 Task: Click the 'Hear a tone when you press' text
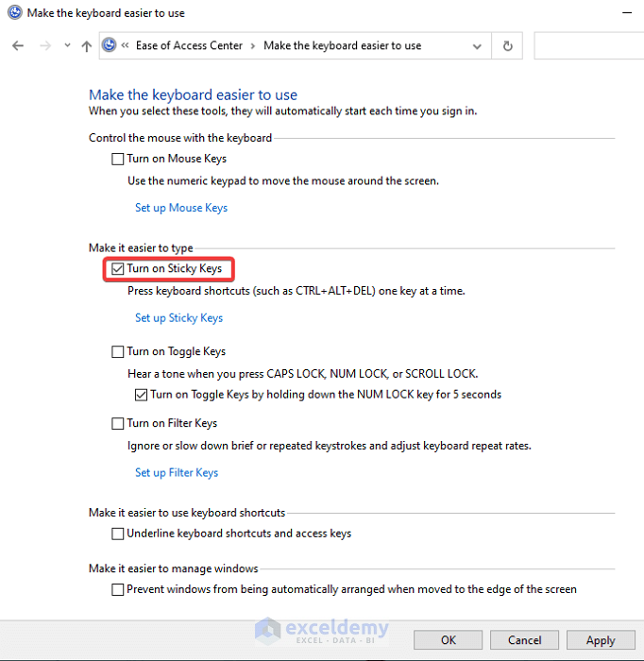pos(302,374)
